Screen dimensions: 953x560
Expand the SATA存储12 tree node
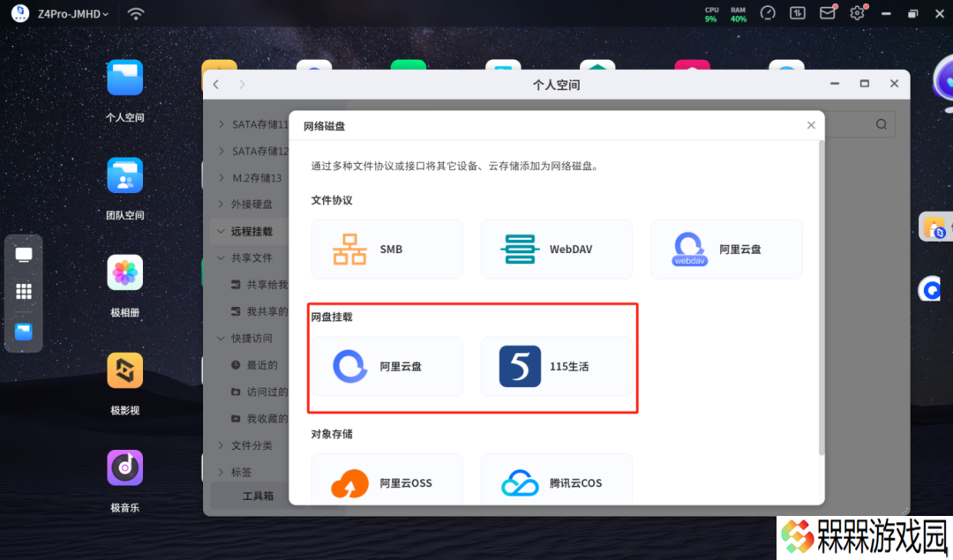pos(221,151)
